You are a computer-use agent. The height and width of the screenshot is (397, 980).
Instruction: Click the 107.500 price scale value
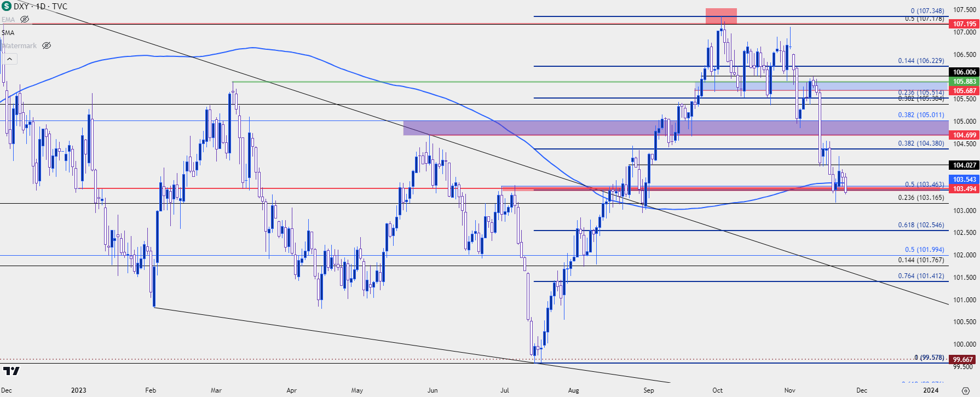coord(965,10)
